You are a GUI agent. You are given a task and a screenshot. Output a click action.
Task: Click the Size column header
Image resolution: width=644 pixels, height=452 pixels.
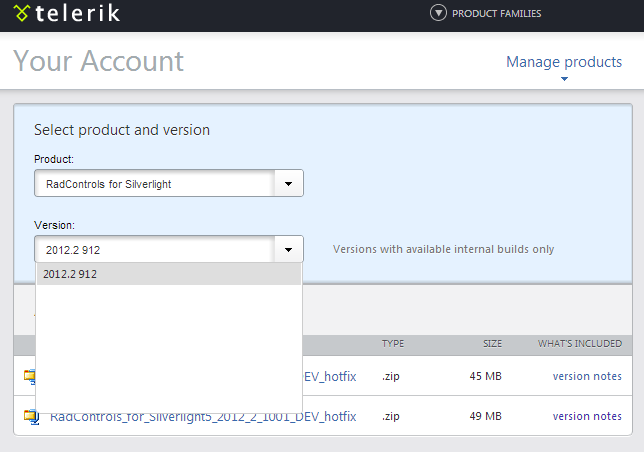[x=492, y=344]
